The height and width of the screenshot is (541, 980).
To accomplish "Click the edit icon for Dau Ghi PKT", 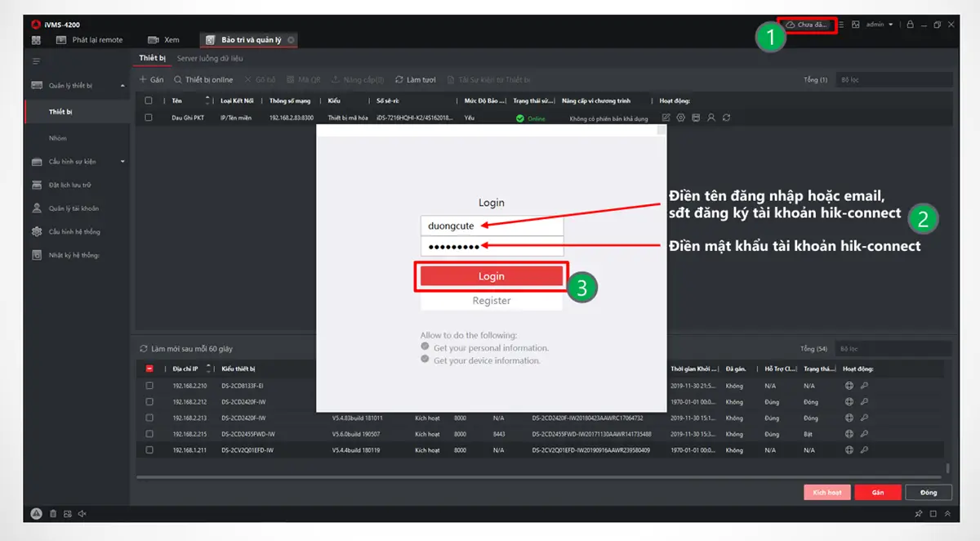I will pos(666,118).
